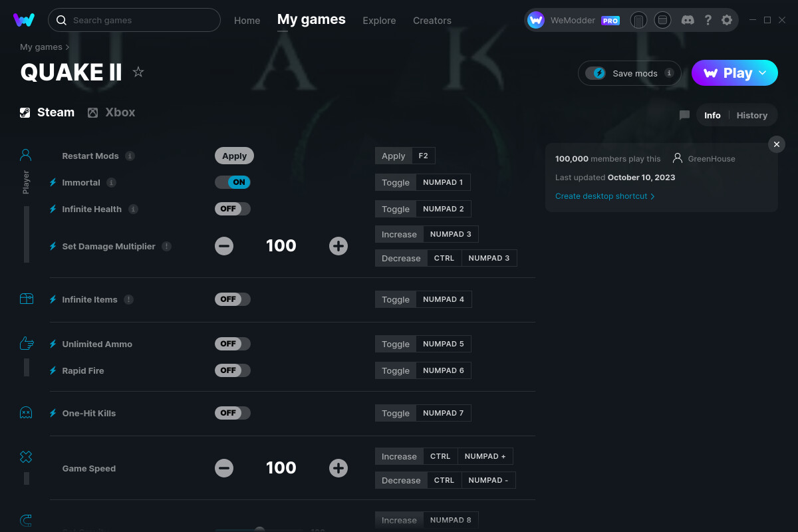This screenshot has height=532, width=798.
Task: Click the Search games field
Action: pyautogui.click(x=134, y=20)
